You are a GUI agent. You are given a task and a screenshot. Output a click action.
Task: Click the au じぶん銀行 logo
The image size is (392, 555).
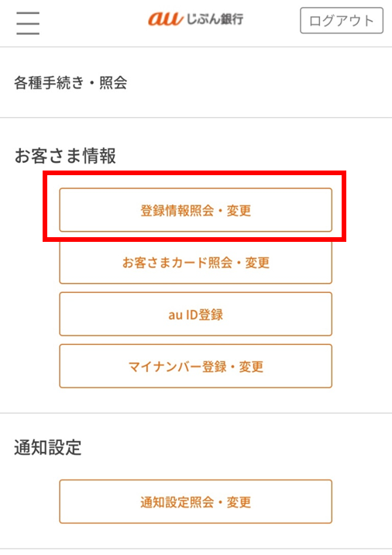[196, 19]
